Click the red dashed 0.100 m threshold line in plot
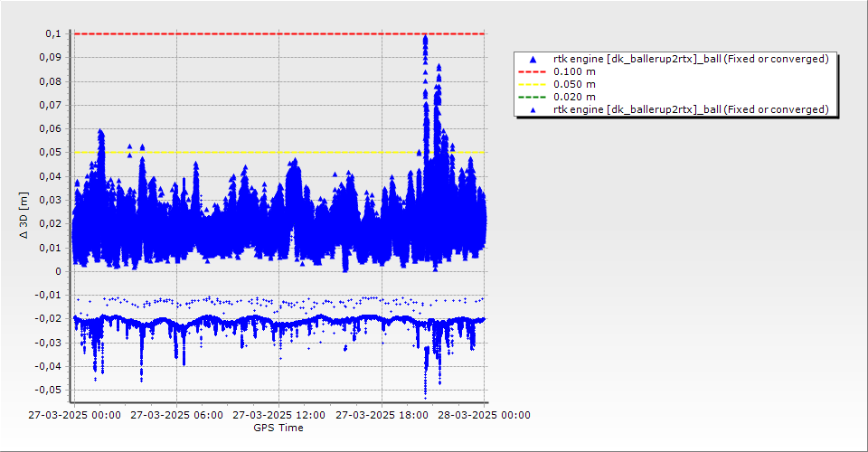This screenshot has width=868, height=452. pyautogui.click(x=279, y=33)
